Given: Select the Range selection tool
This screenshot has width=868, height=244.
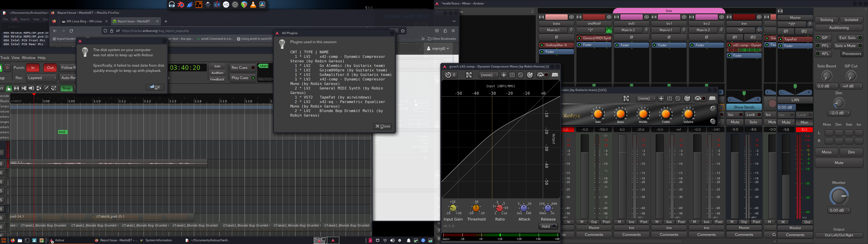Looking at the screenshot, I should tap(17, 88).
